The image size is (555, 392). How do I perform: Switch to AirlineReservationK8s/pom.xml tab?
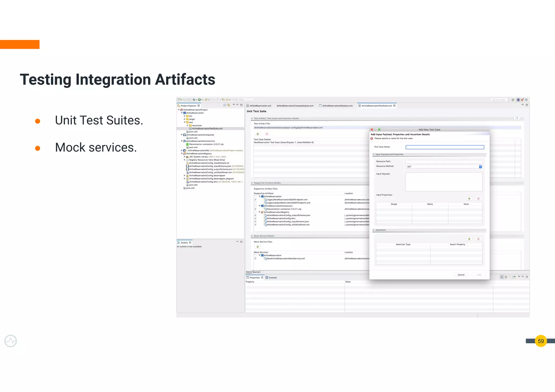336,106
